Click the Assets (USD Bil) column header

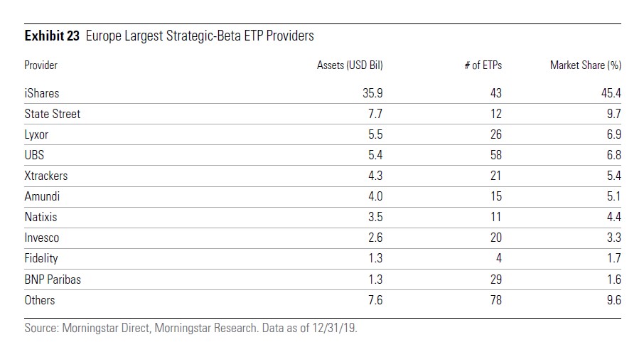coord(350,65)
